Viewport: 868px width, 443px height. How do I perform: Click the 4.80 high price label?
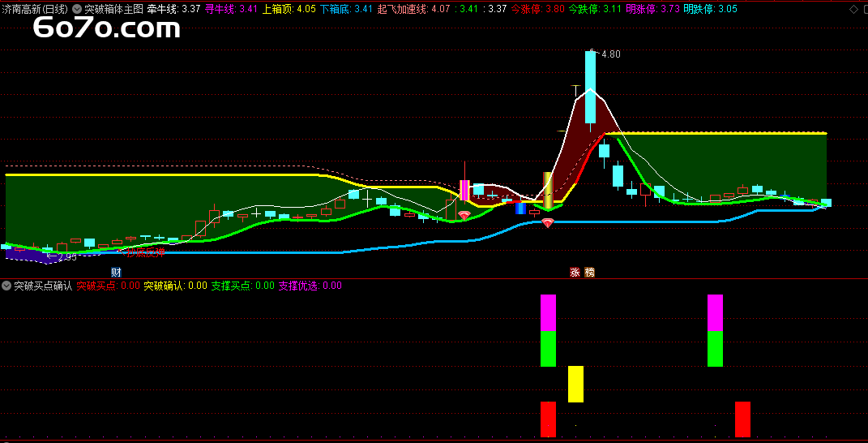click(610, 54)
